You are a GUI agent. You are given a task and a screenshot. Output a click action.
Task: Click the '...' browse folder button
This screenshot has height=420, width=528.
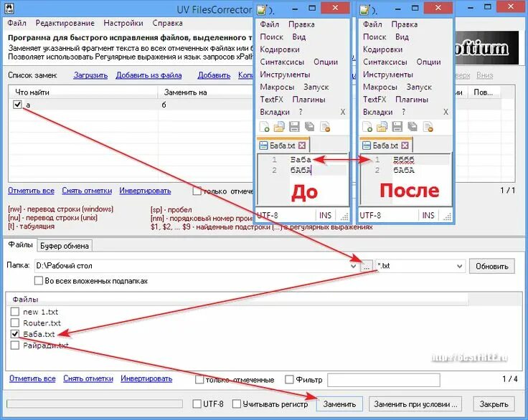click(367, 266)
